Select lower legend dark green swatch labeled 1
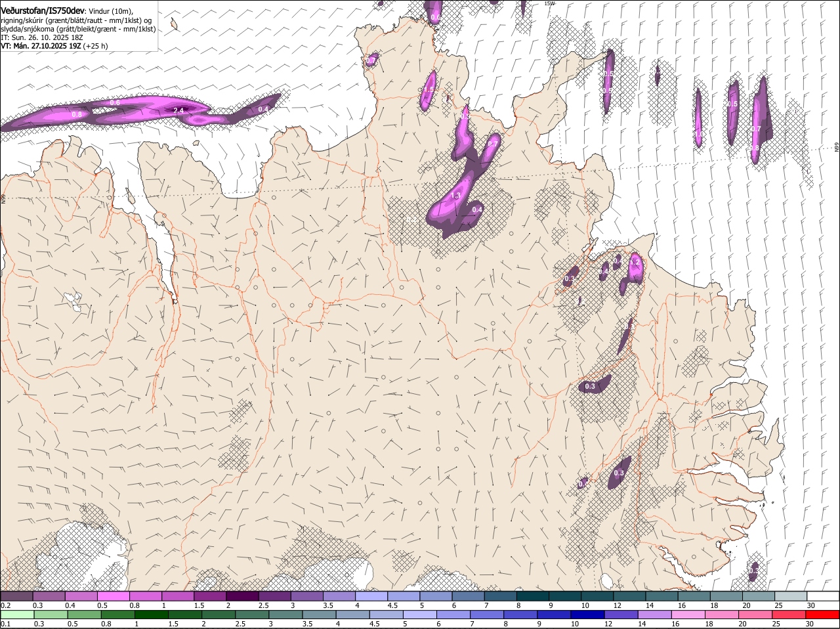Image resolution: width=840 pixels, height=629 pixels. [151, 615]
